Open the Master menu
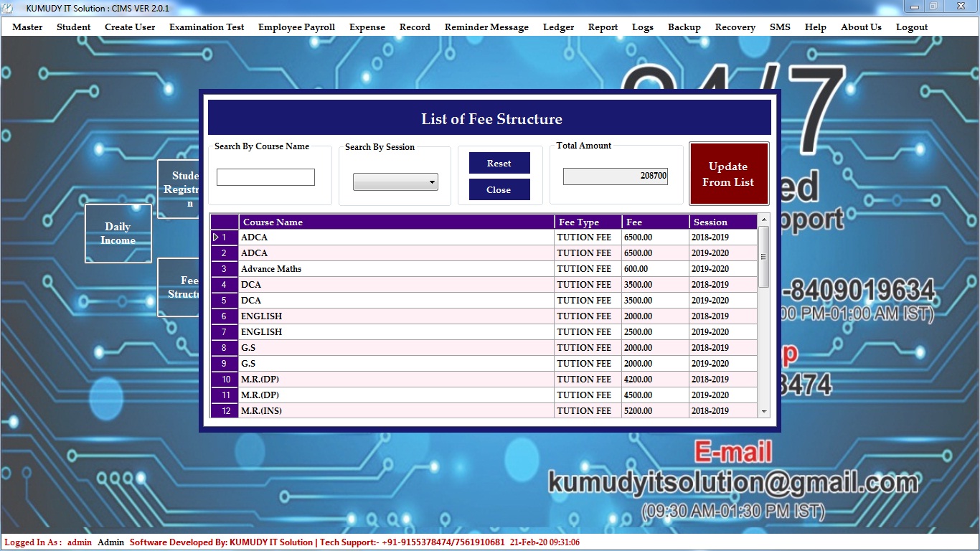The image size is (980, 551). click(x=27, y=27)
